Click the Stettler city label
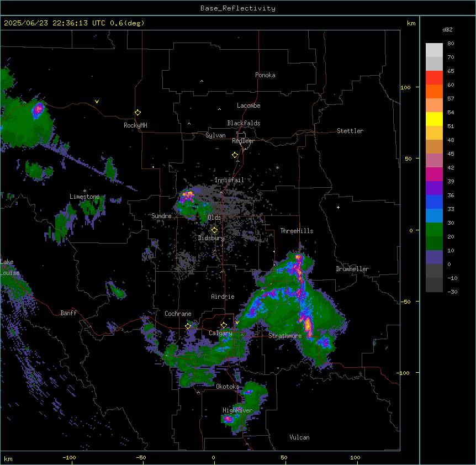 pos(350,131)
